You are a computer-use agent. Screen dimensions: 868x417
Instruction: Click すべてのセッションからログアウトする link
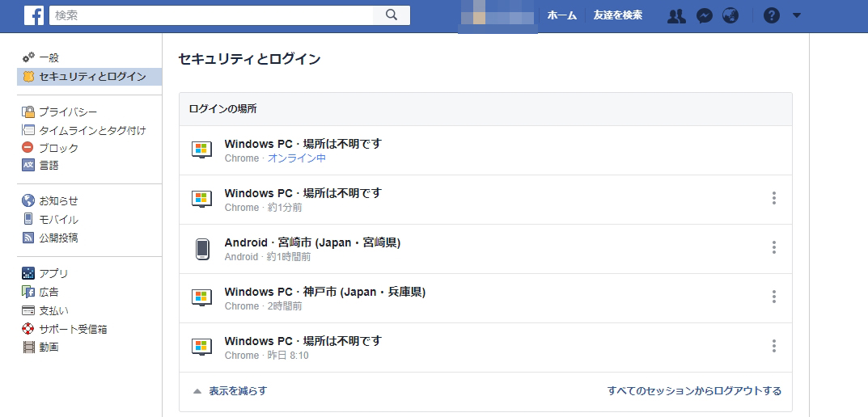(694, 391)
